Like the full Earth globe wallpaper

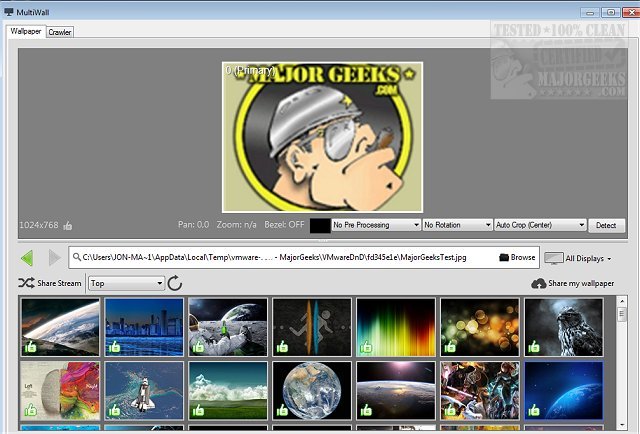click(282, 410)
